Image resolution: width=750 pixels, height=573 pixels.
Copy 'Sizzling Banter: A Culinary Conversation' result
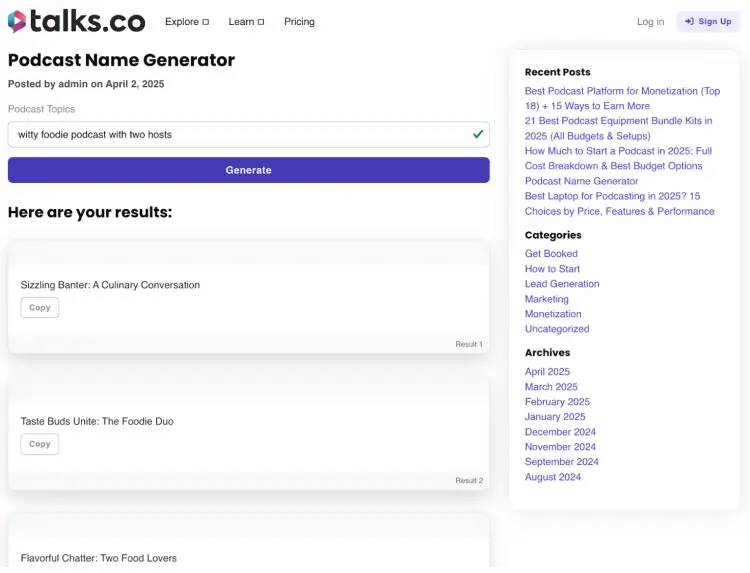pos(40,308)
